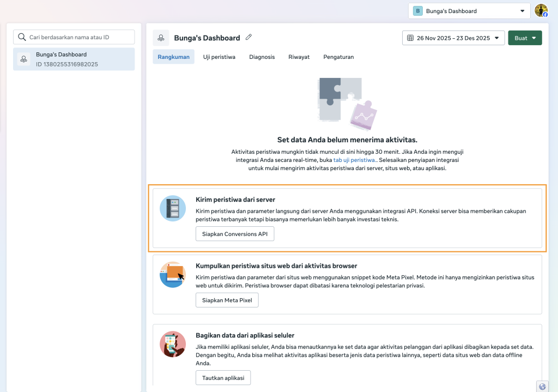Follow the tab uji peristiwa link
This screenshot has width=558, height=392.
click(354, 160)
